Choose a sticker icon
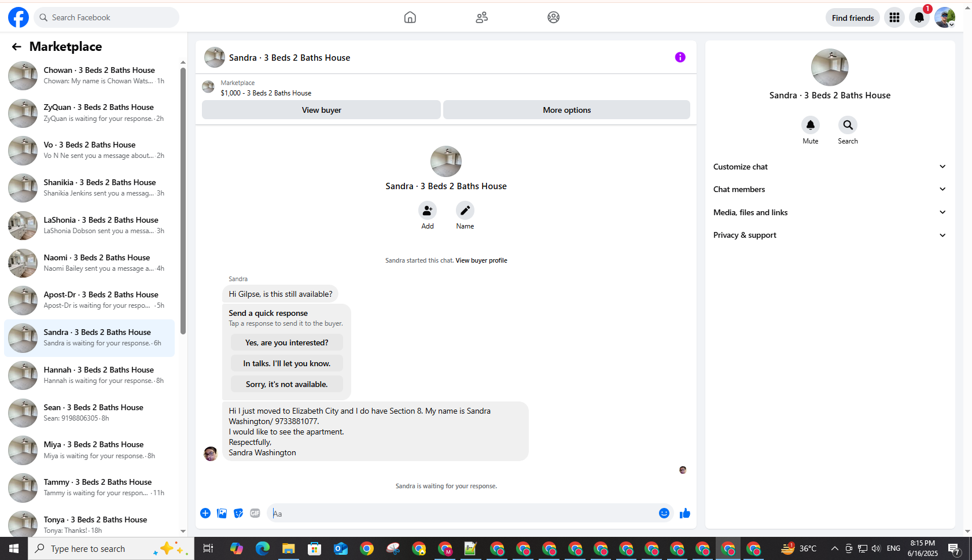This screenshot has width=972, height=560. coord(238,513)
